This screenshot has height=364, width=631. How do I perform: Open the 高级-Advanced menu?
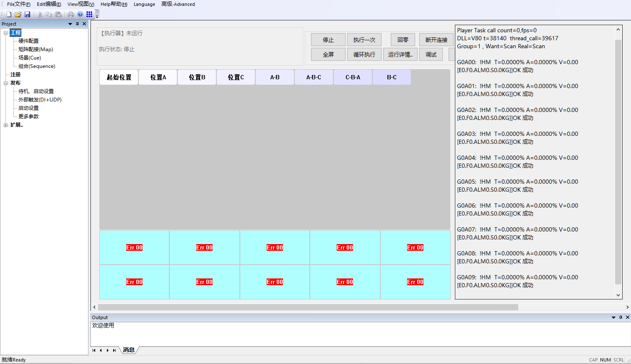[178, 4]
